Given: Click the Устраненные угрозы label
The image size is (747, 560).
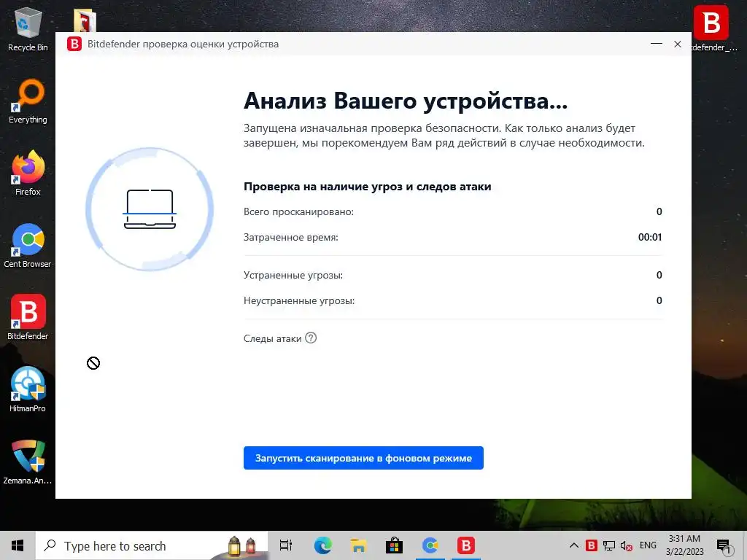Looking at the screenshot, I should point(293,275).
